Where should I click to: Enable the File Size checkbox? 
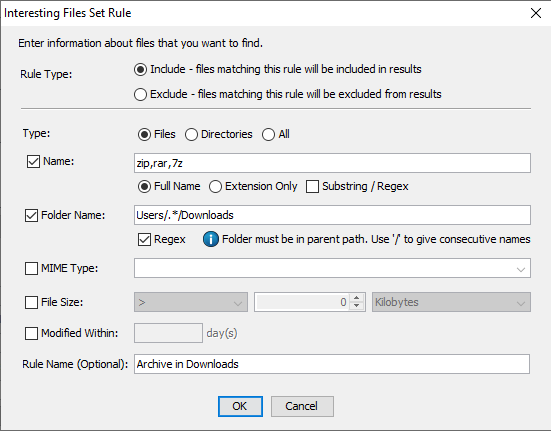pyautogui.click(x=31, y=302)
